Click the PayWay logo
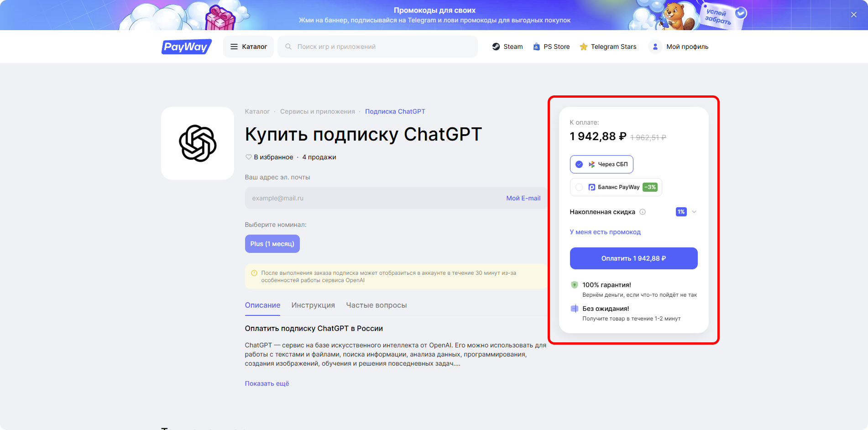The width and height of the screenshot is (868, 430). click(187, 47)
